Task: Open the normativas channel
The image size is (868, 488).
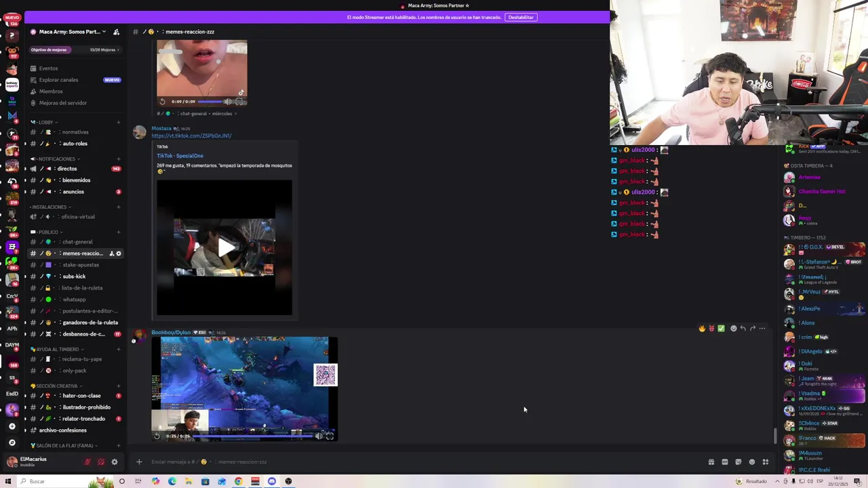Action: coord(75,132)
